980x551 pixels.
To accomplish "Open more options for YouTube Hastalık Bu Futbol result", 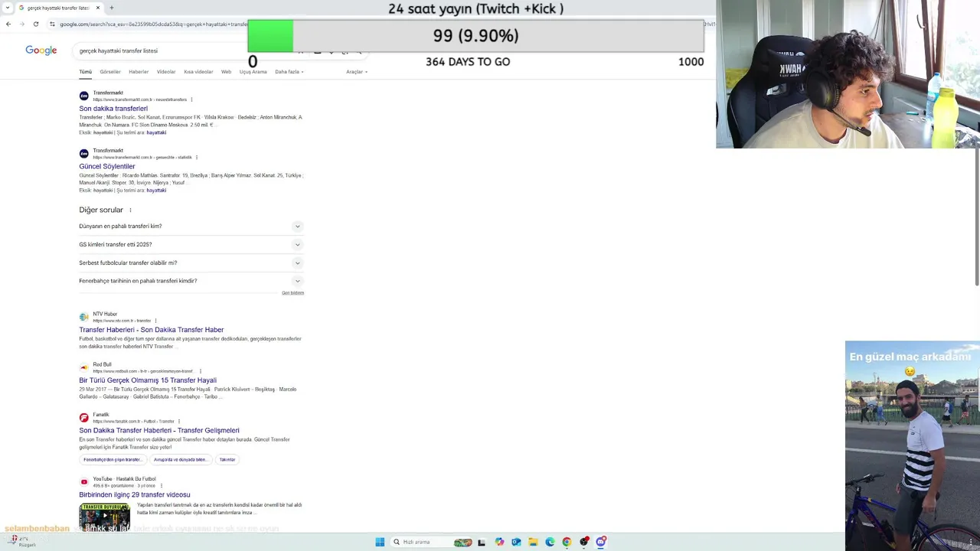I will (x=162, y=485).
